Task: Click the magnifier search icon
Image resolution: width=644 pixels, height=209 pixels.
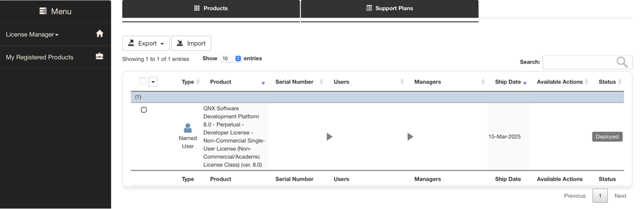Action: point(622,62)
